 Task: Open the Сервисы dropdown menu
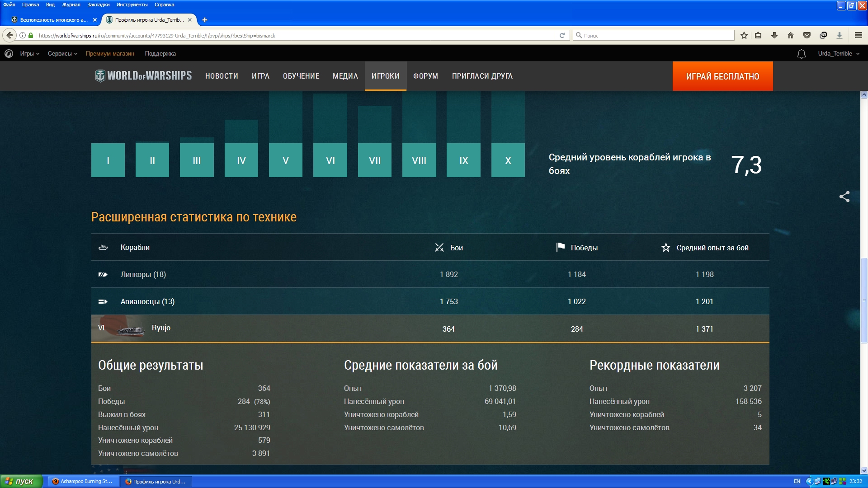click(x=63, y=54)
